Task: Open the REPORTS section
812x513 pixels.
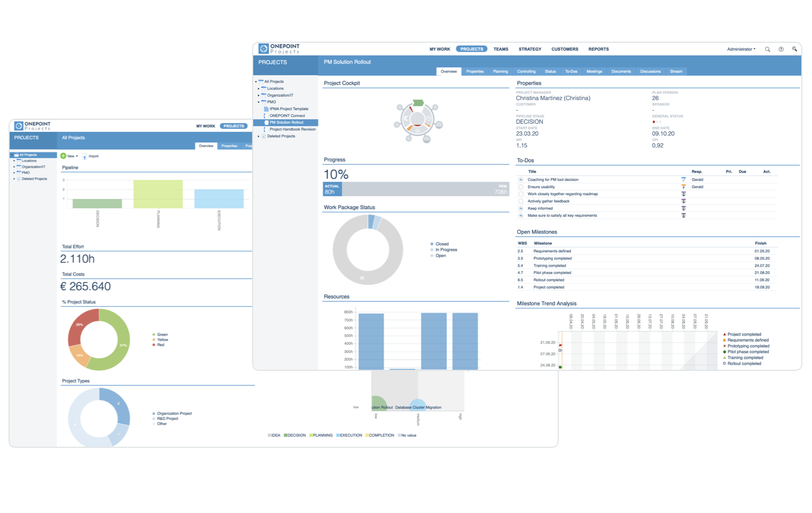Action: click(598, 49)
